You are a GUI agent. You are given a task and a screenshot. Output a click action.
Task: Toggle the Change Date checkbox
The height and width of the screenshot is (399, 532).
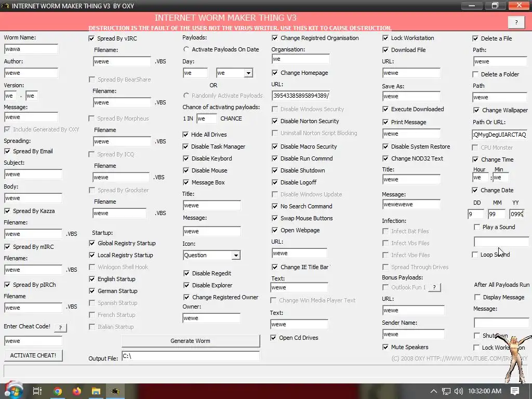tap(475, 190)
